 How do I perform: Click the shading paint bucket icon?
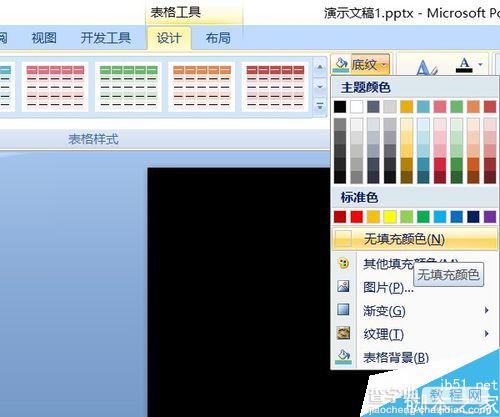[x=341, y=64]
